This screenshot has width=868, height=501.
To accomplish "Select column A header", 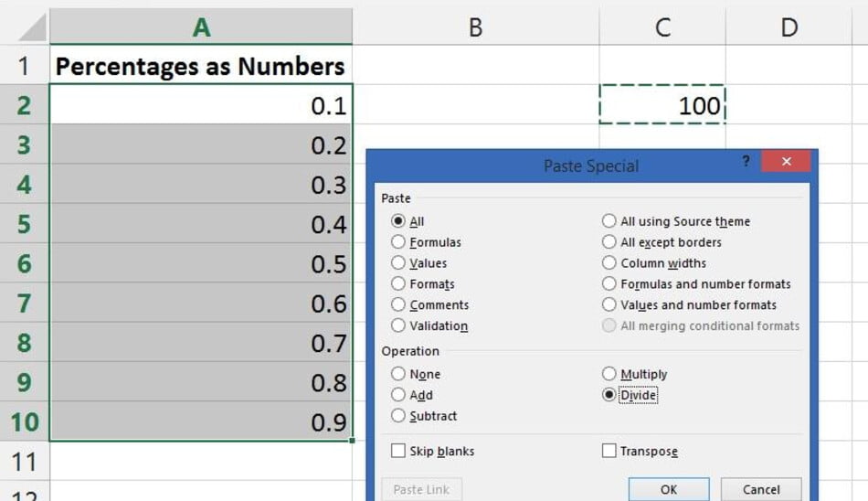I will coord(201,27).
